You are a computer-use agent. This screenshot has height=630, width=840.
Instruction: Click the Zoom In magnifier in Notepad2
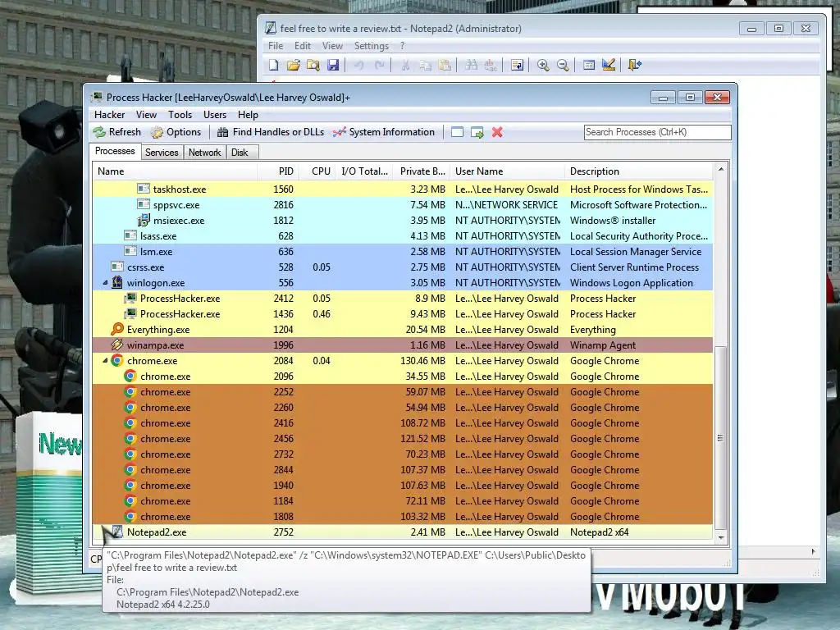point(543,66)
